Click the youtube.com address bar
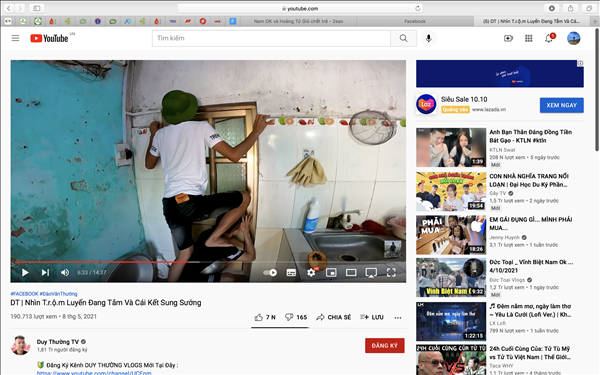Image resolution: width=600 pixels, height=375 pixels. coord(300,8)
